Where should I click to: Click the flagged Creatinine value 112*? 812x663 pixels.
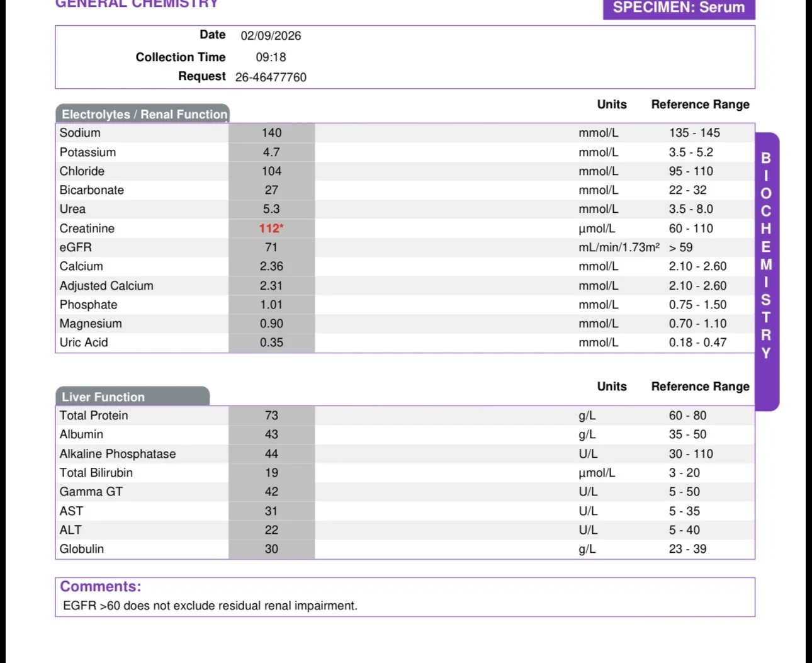pos(271,229)
